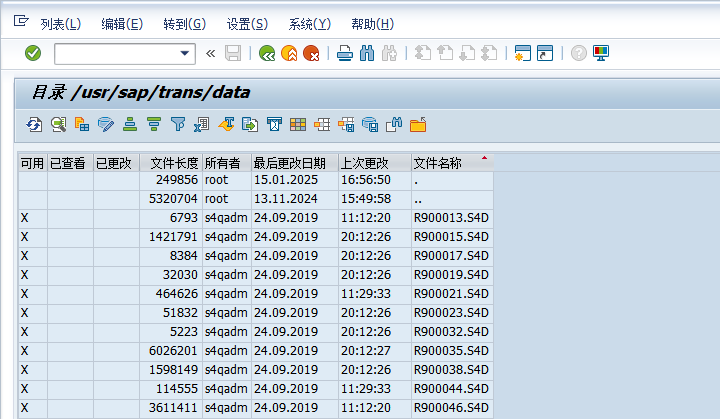Click the file length cell 5320704
This screenshot has height=419, width=720.
coord(173,199)
